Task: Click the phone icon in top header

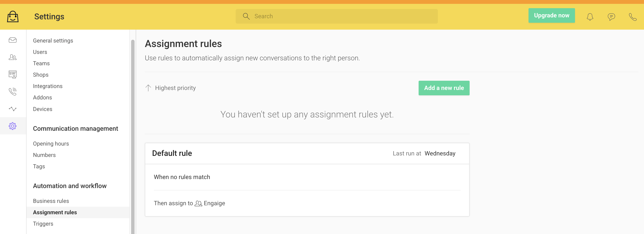Action: point(632,17)
